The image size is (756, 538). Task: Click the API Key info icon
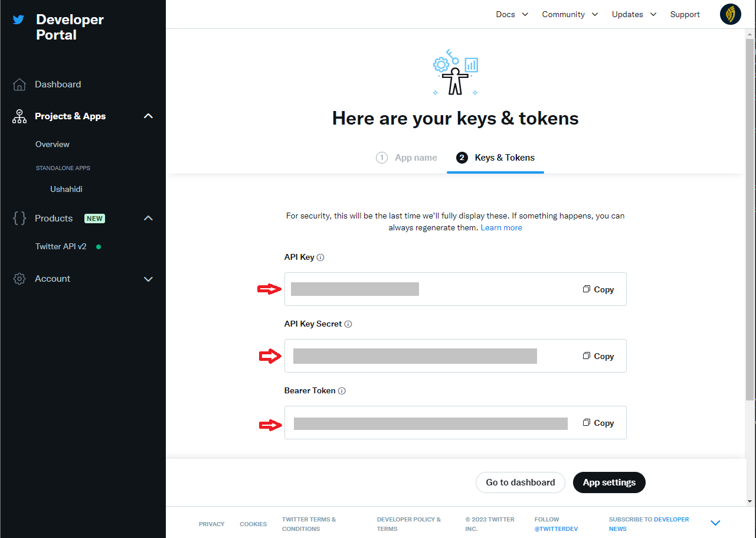coord(320,257)
